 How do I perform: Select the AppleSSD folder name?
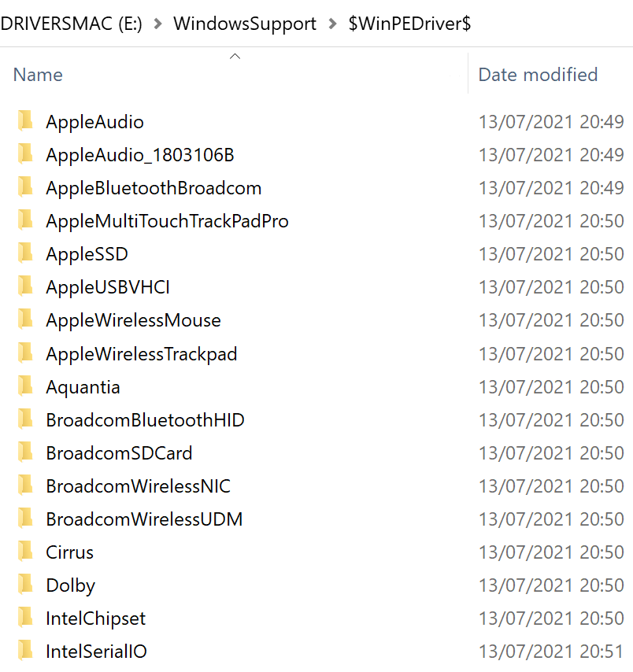(87, 254)
